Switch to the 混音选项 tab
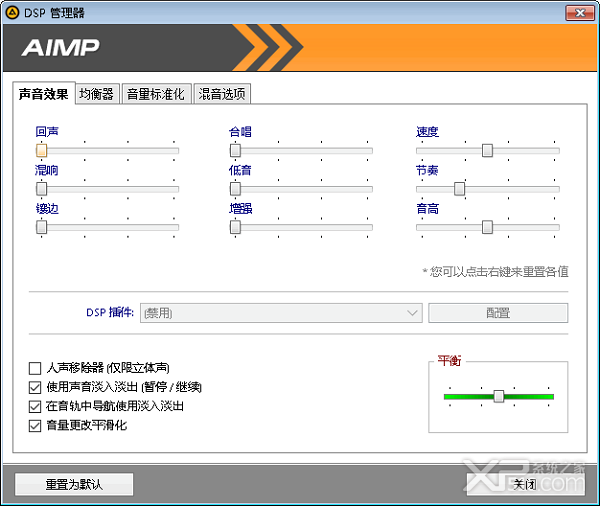This screenshot has height=506, width=600. [222, 94]
